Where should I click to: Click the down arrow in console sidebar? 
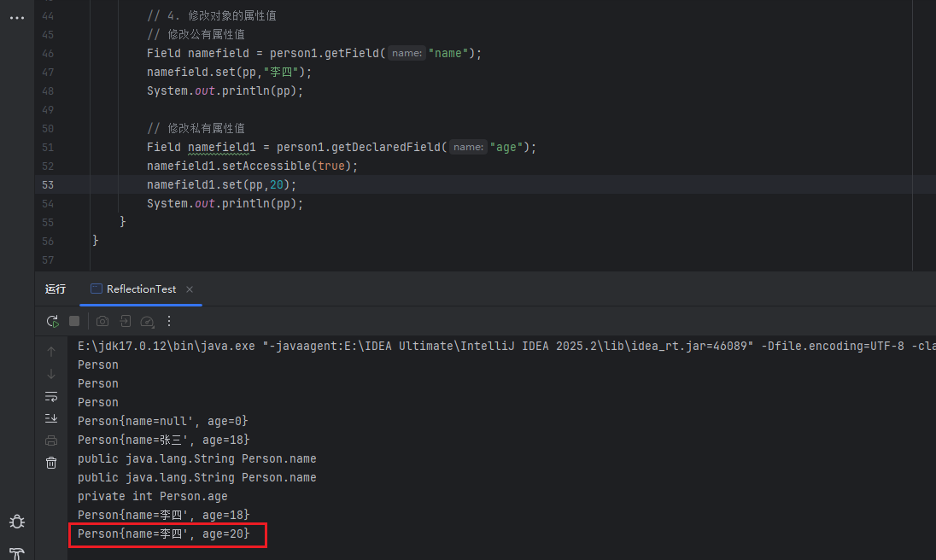click(x=51, y=374)
